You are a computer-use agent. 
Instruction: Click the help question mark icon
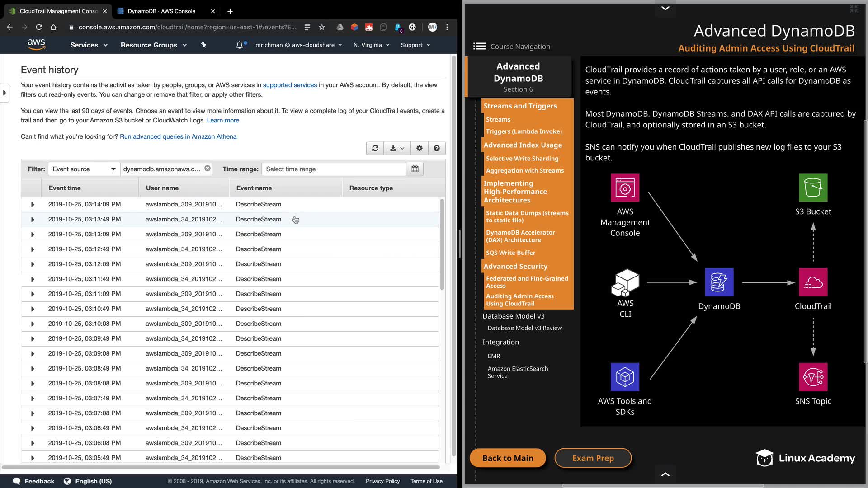[436, 148]
